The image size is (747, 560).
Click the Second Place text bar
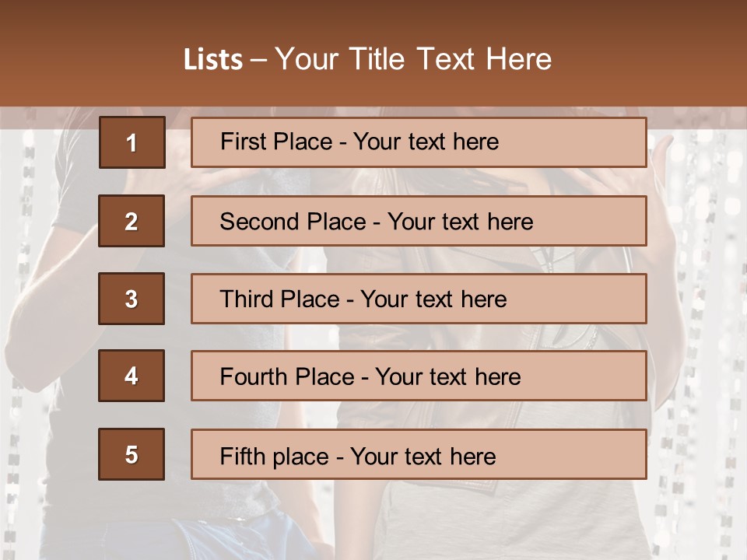pyautogui.click(x=419, y=221)
